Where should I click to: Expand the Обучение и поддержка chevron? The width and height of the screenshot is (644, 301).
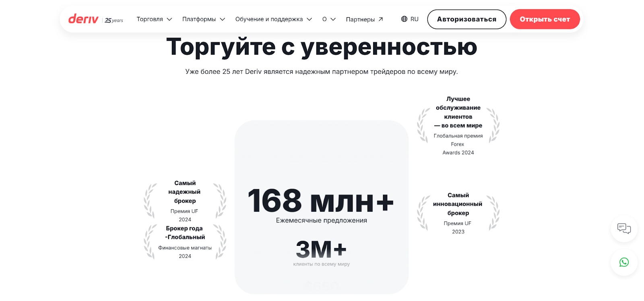pyautogui.click(x=309, y=19)
